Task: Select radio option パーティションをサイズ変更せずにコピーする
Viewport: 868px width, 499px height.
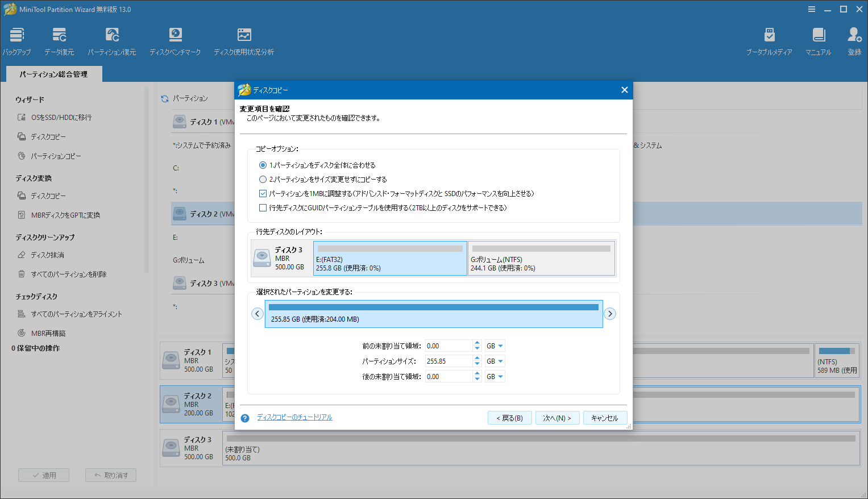Action: click(x=263, y=179)
